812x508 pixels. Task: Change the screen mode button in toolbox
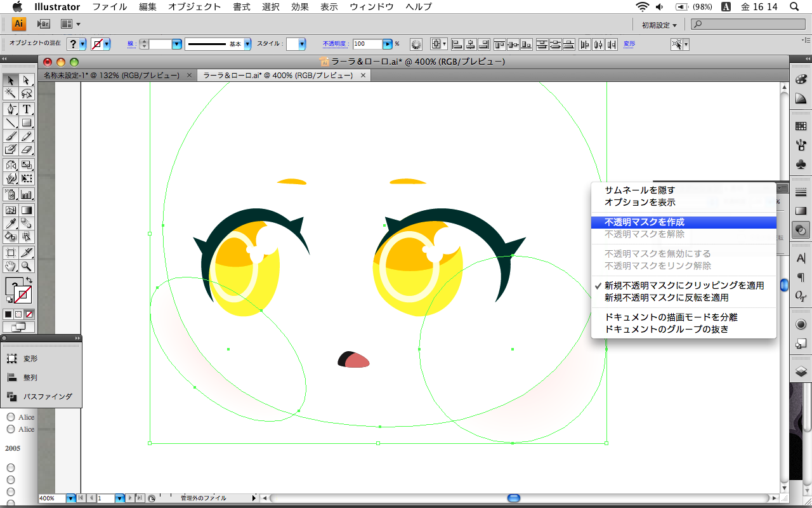click(x=18, y=327)
